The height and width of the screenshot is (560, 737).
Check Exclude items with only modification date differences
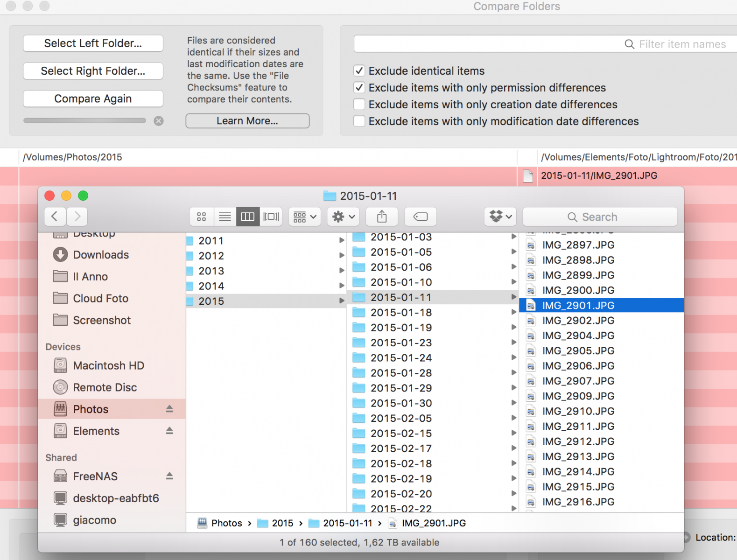[x=359, y=121]
